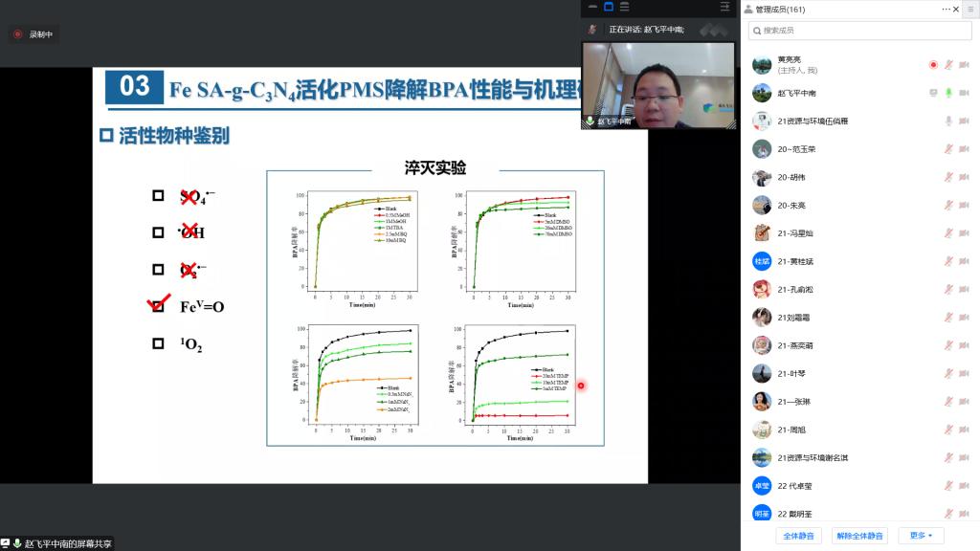
Task: Toggle camera for 20-胡伟 in member list
Action: coord(966,177)
